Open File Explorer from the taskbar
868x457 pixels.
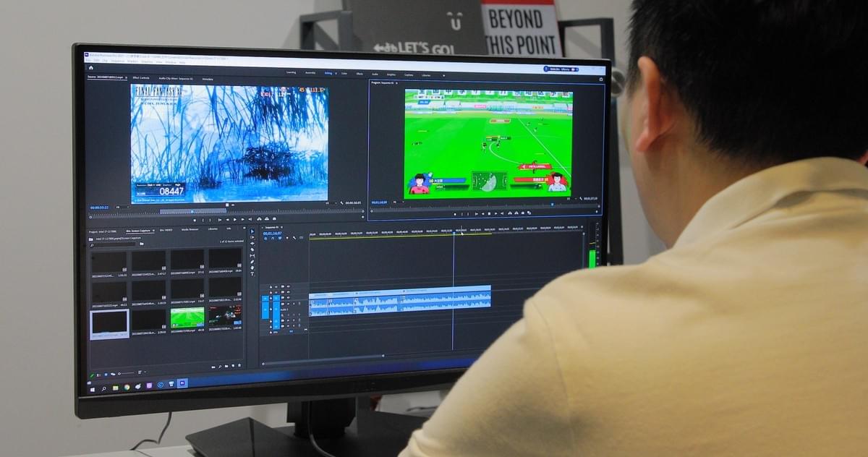(x=116, y=387)
